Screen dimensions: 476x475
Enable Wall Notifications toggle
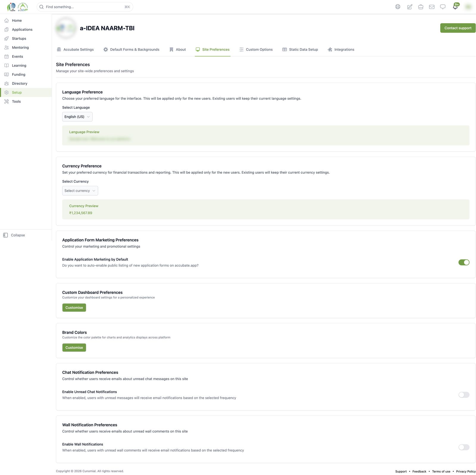point(464,447)
